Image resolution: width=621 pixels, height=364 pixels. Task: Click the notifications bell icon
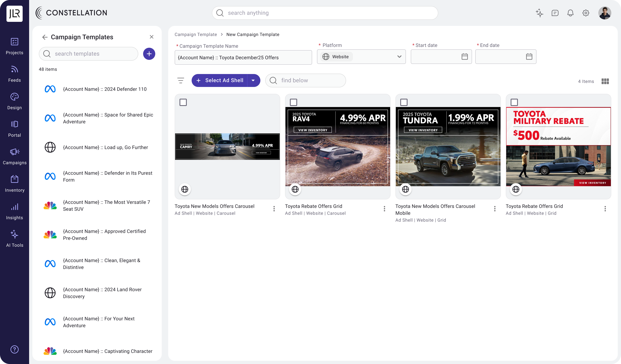coord(570,13)
